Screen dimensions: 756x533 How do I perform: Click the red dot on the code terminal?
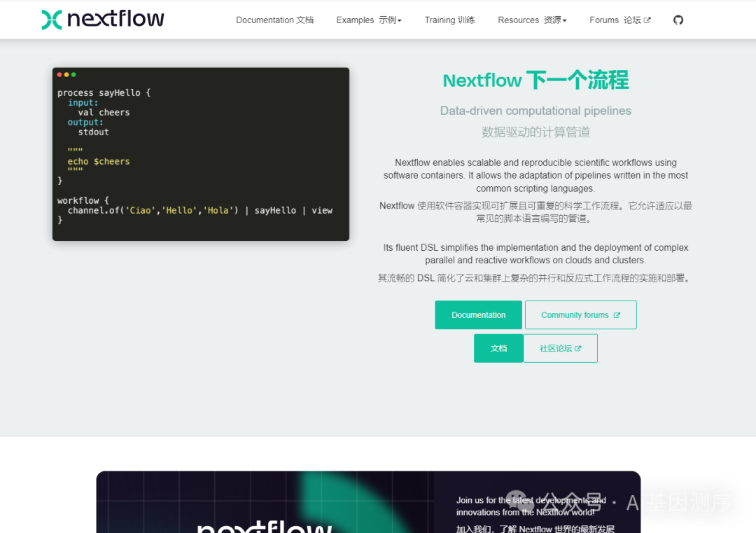pos(60,74)
